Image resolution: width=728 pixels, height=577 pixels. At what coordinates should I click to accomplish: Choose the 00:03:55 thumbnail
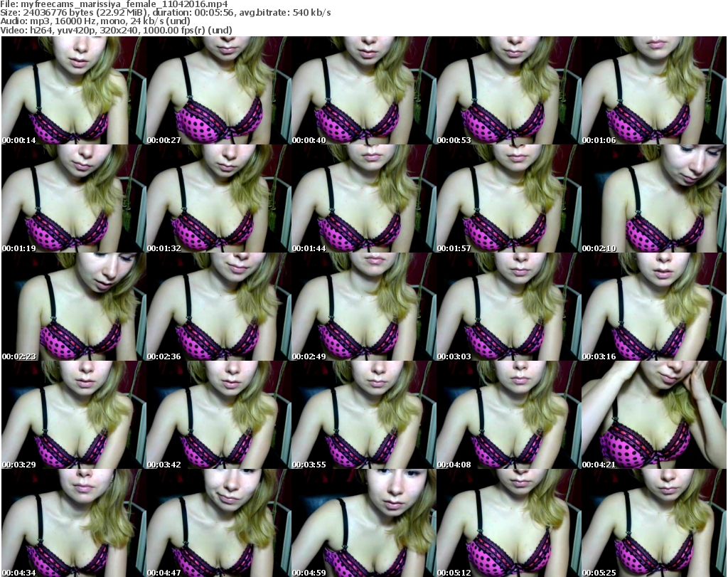[363, 415]
